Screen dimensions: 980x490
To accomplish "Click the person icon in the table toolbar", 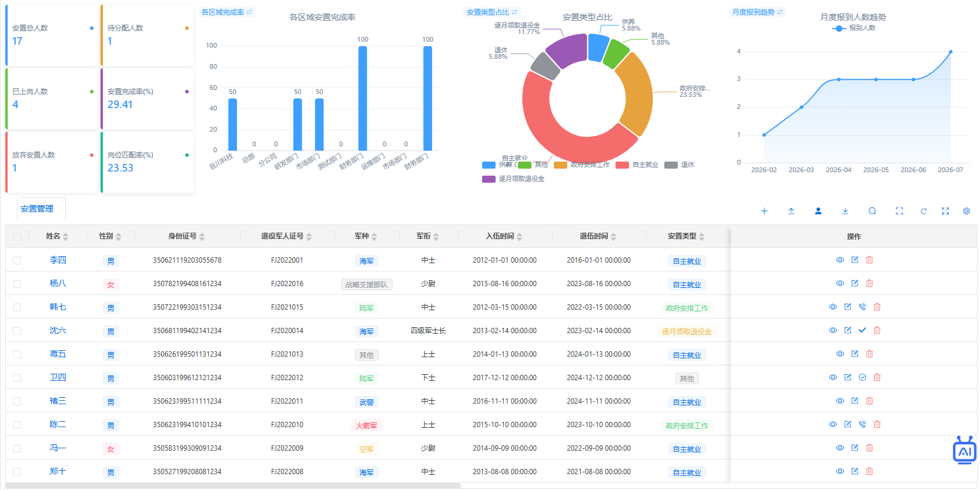I will (x=818, y=211).
